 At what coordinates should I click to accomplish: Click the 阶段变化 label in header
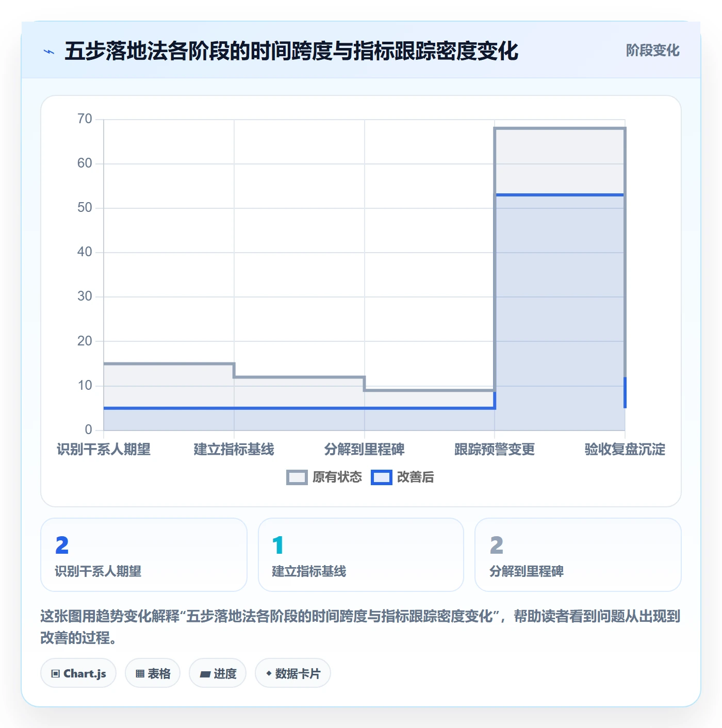click(652, 51)
